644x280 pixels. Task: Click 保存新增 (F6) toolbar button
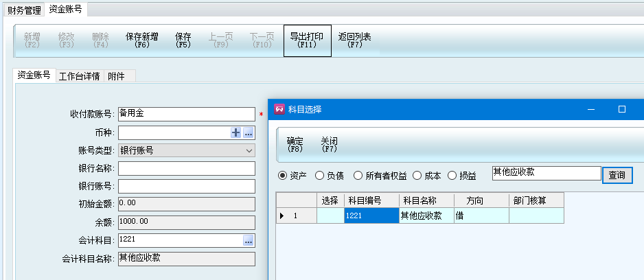[x=142, y=40]
